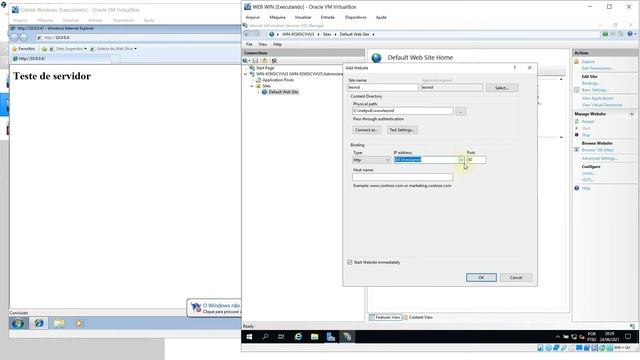The image size is (640, 360).
Task: Click the Select... application pool button
Action: (x=502, y=88)
